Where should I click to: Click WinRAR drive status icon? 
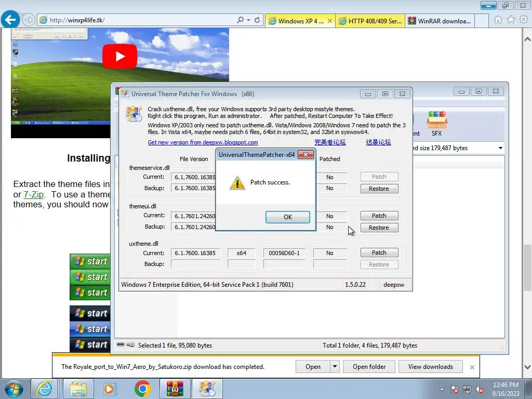point(121,345)
